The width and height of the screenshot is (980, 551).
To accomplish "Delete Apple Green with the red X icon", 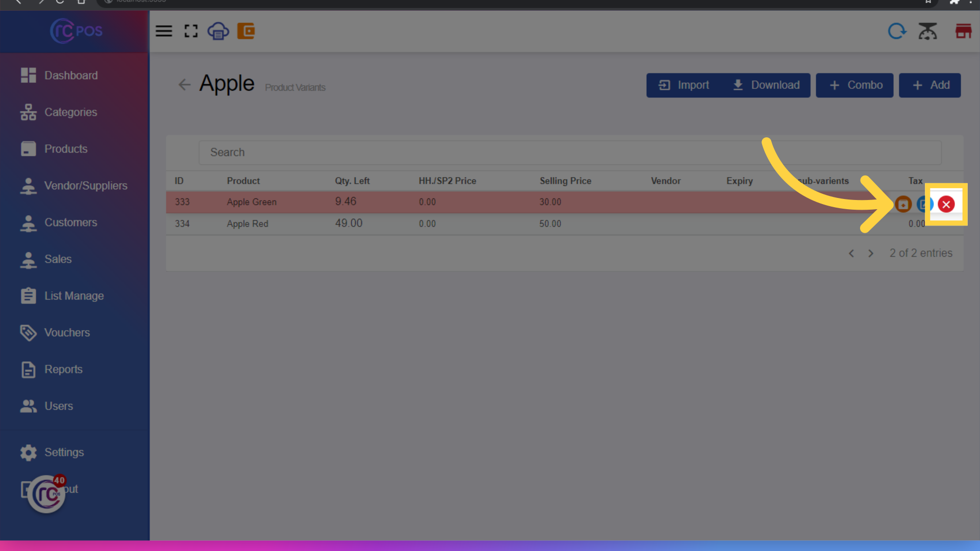I will click(946, 205).
